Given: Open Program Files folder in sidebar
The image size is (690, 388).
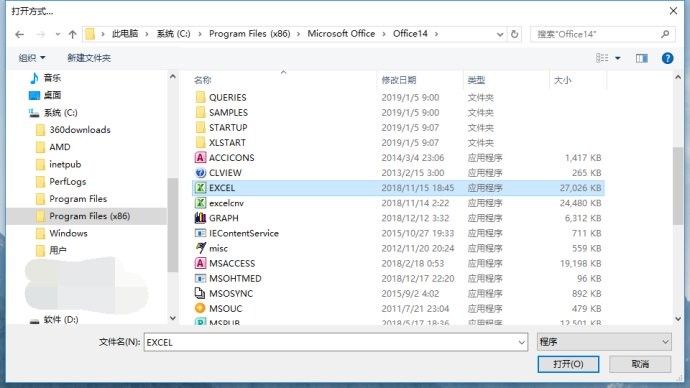Looking at the screenshot, I should click(78, 199).
